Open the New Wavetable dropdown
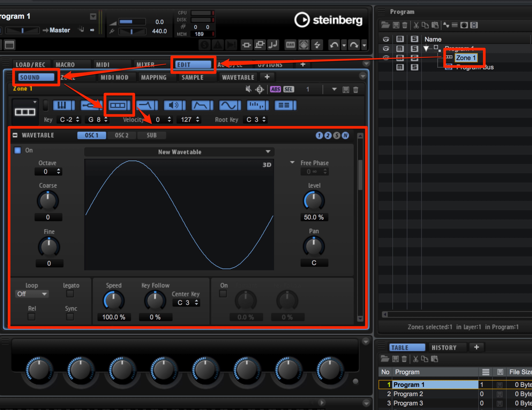The width and height of the screenshot is (532, 410). [179, 152]
